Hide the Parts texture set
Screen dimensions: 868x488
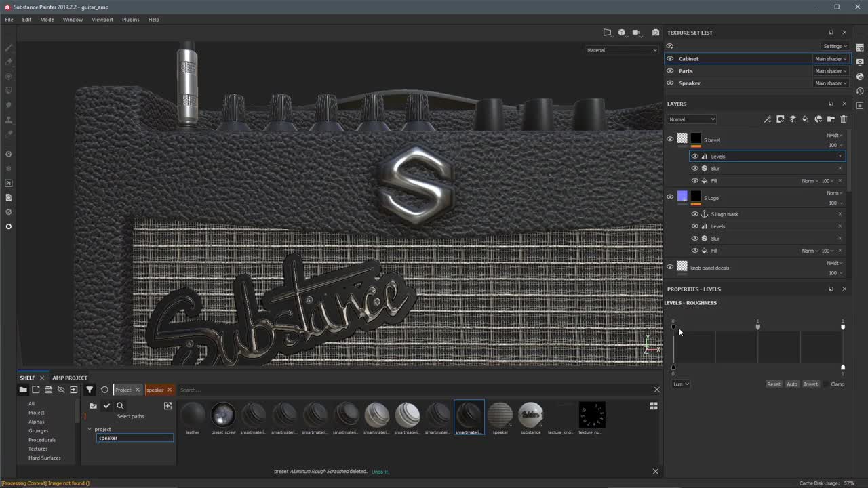670,71
